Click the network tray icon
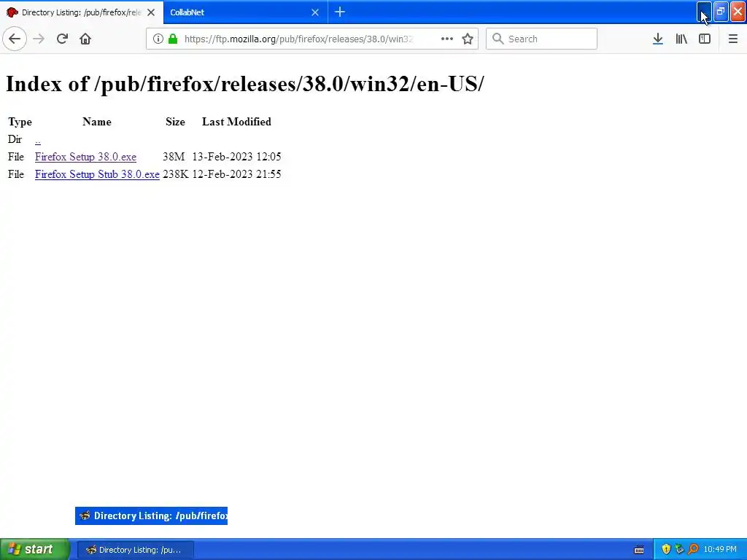The image size is (747, 560). point(679,550)
